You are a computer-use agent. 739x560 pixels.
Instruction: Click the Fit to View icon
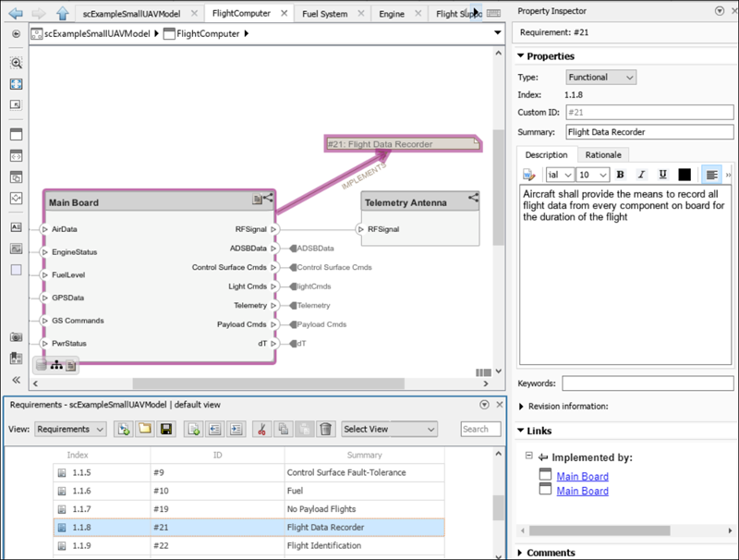point(16,84)
